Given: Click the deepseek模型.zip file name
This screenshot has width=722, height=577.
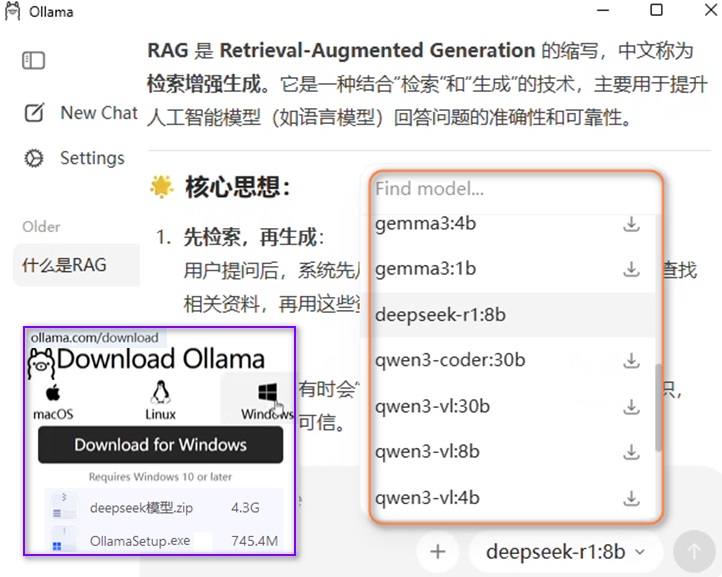Looking at the screenshot, I should point(141,508).
